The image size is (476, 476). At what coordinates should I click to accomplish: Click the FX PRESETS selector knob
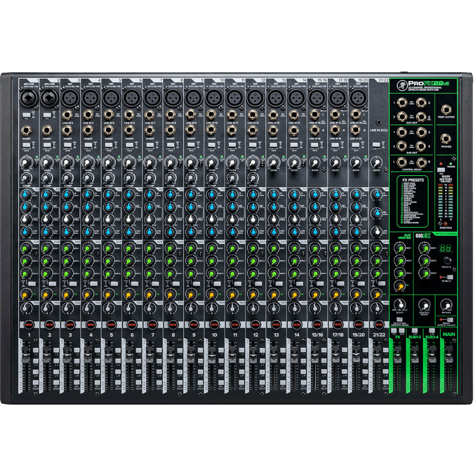click(x=446, y=260)
